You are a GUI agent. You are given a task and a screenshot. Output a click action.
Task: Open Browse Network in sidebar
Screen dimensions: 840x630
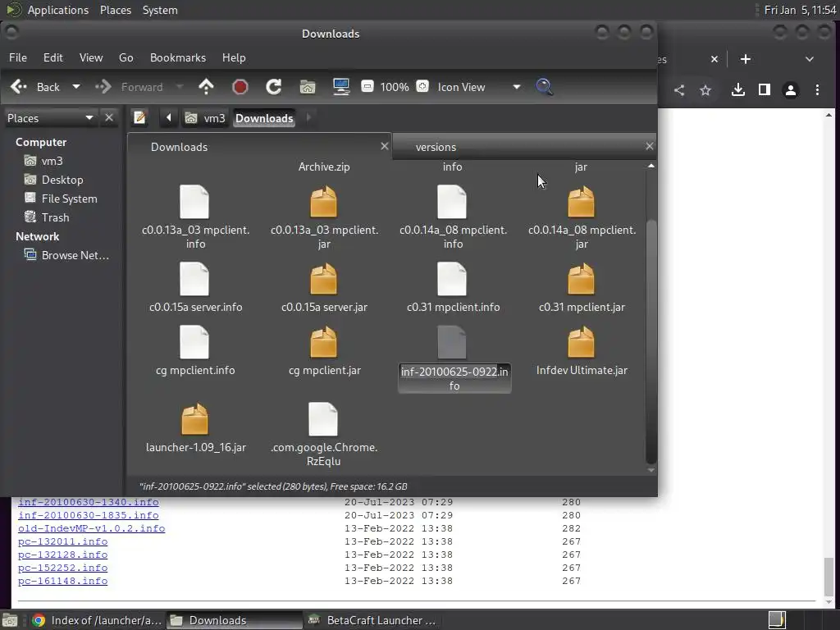click(x=75, y=256)
